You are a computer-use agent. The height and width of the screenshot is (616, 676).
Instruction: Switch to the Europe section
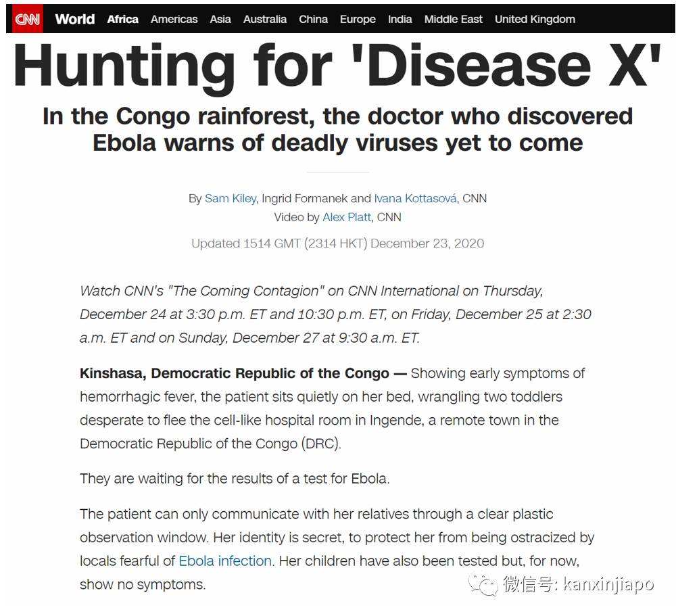[358, 19]
